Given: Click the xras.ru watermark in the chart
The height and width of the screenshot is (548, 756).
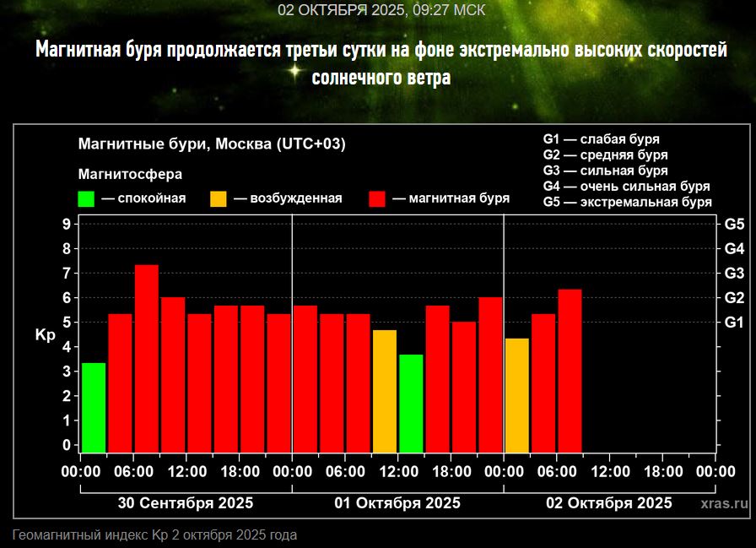Looking at the screenshot, I should tap(724, 503).
